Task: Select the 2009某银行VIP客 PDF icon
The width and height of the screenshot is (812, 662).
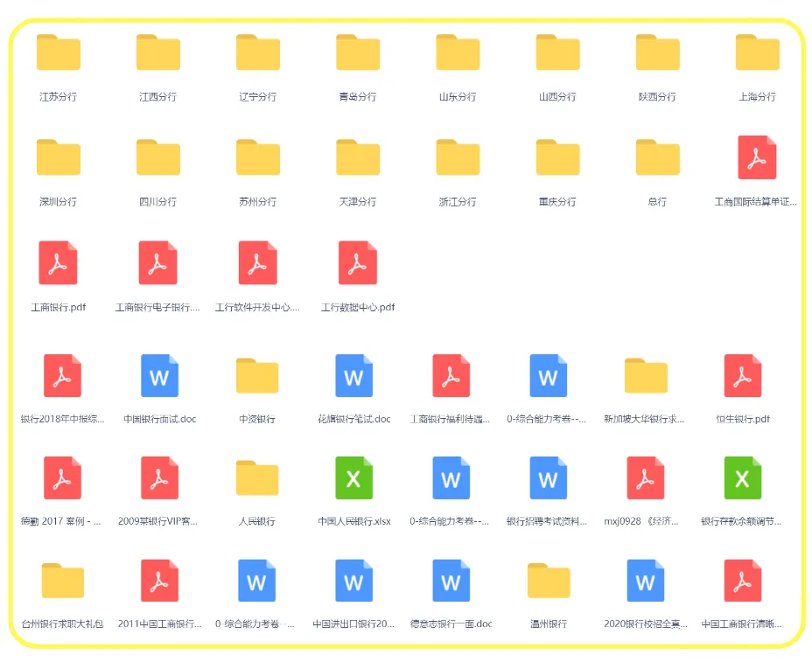Action: [x=159, y=477]
